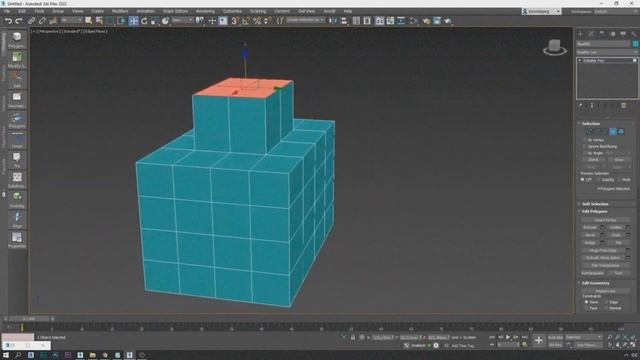The image size is (640, 360).
Task: Select Vertex sub-object level icon
Action: tap(589, 131)
